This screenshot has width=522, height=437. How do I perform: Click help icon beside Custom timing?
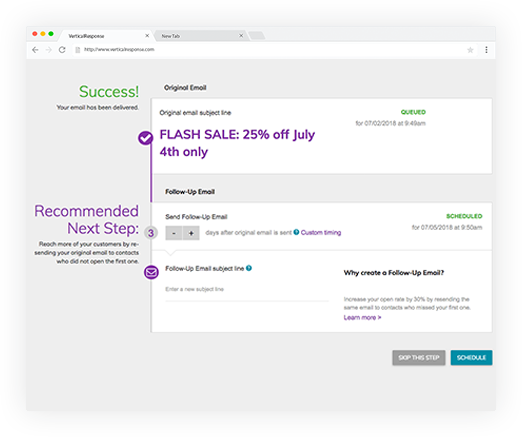(x=296, y=232)
